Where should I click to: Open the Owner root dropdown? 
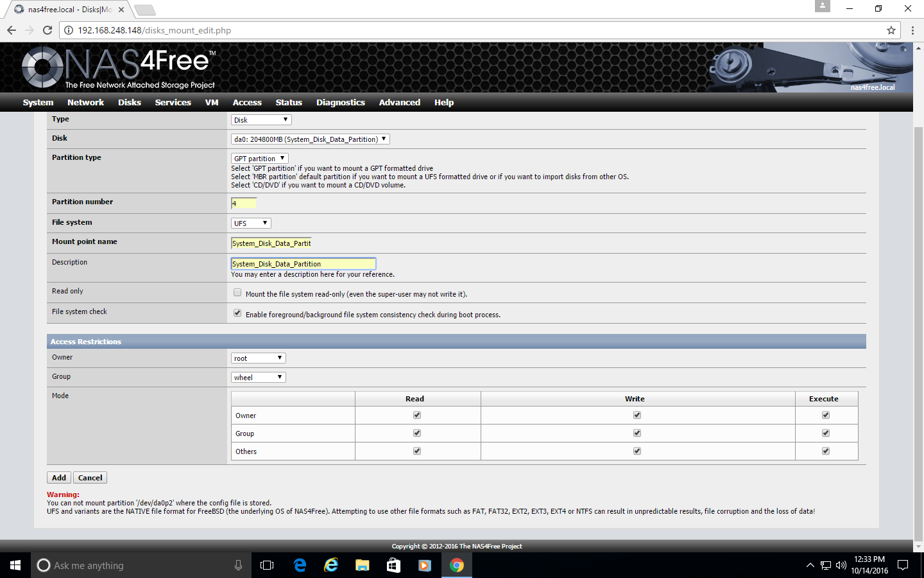click(x=258, y=358)
